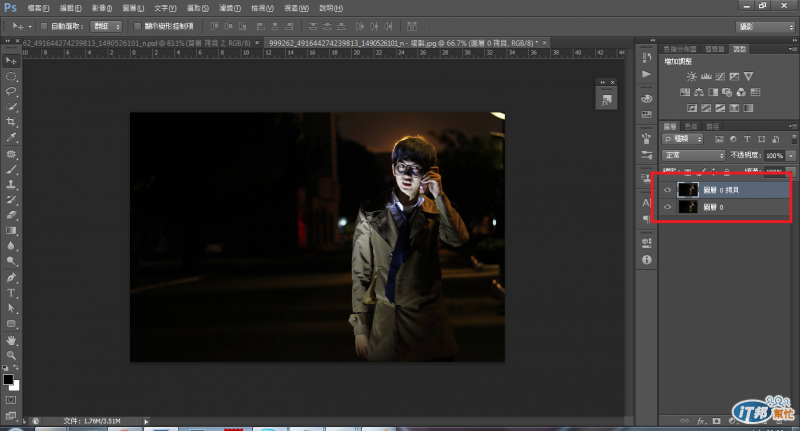This screenshot has height=431, width=800.
Task: Open the 文字 menu
Action: coord(165,8)
